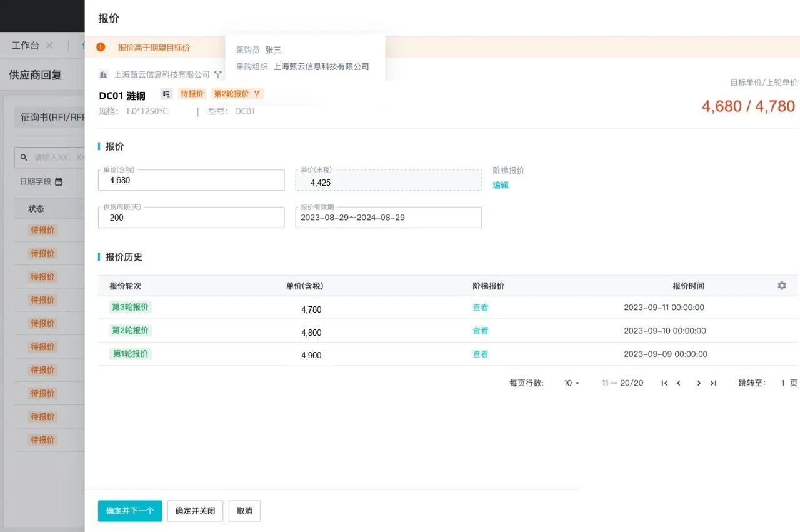
Task: Open the quote history table settings gear
Action: [x=781, y=286]
